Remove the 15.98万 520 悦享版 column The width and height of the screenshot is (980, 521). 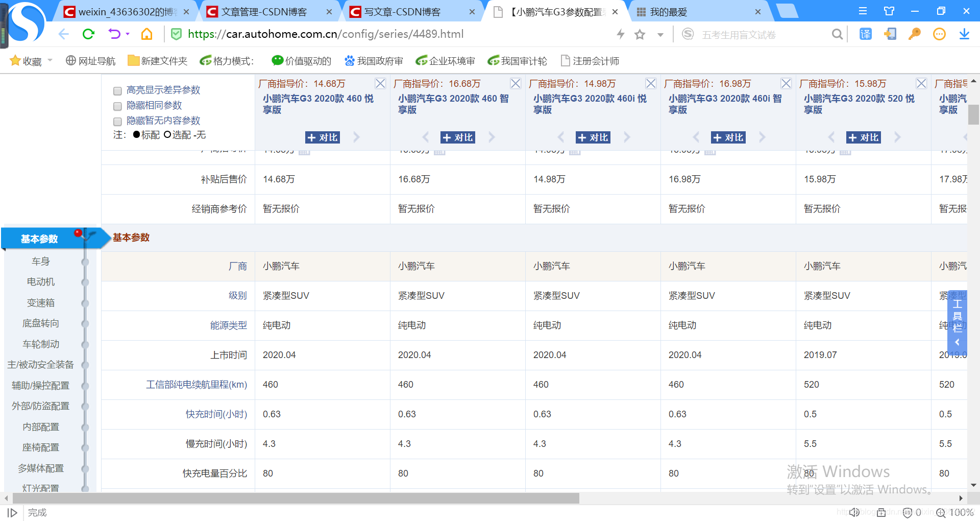[x=922, y=83]
